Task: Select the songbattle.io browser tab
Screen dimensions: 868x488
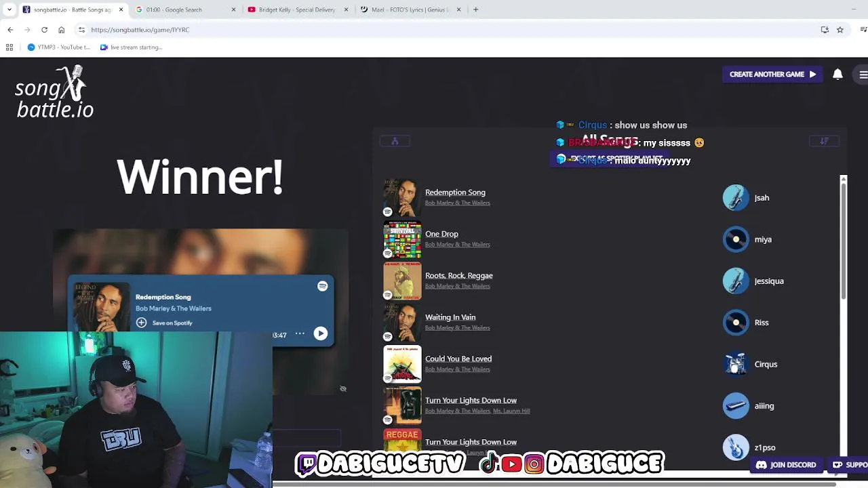Action: tap(73, 9)
